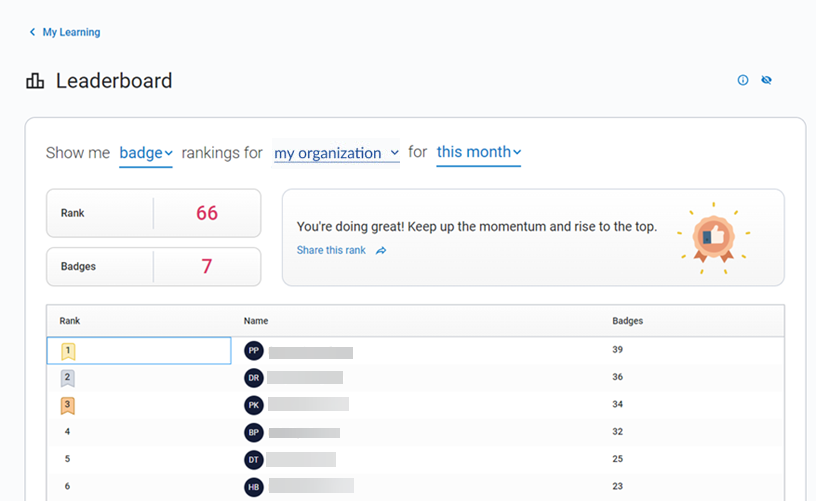
Task: Click the DR user avatar
Action: tap(254, 378)
